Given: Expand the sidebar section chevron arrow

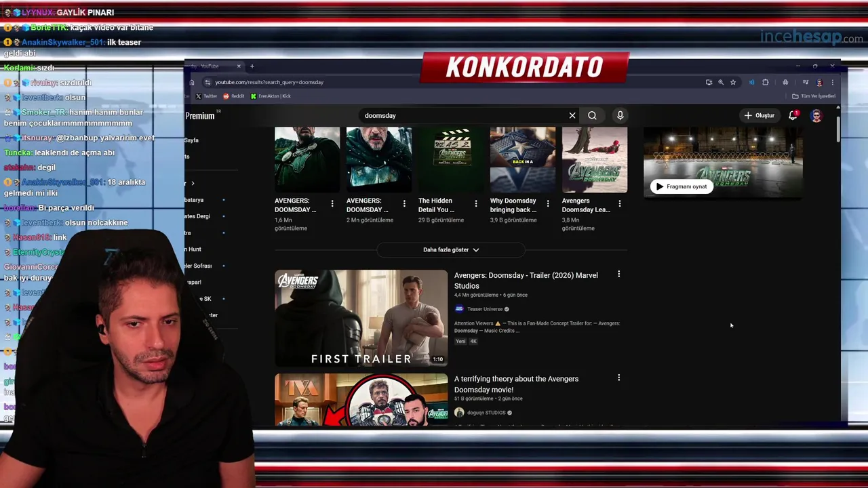Looking at the screenshot, I should click(x=193, y=183).
